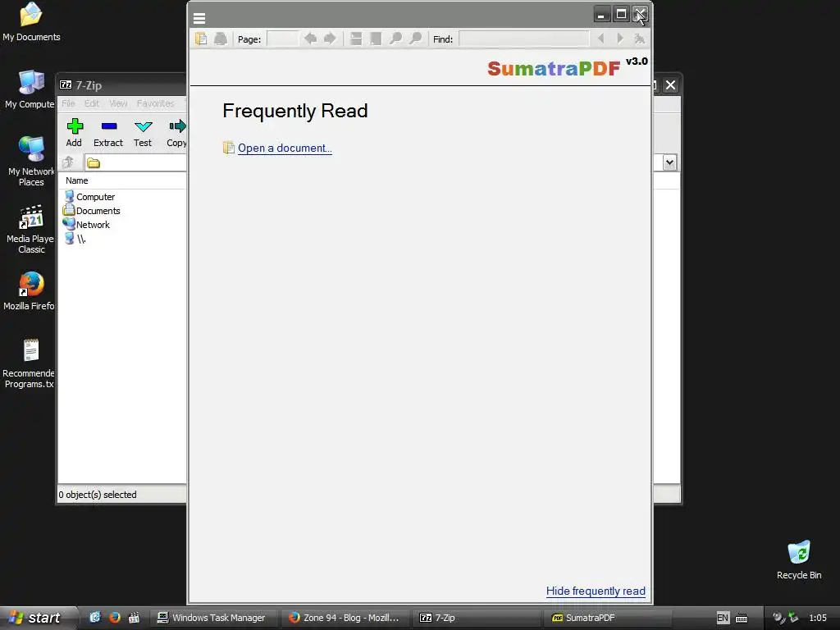Open the Edit menu in 7-Zip
Image resolution: width=840 pixels, height=630 pixels.
tap(92, 103)
